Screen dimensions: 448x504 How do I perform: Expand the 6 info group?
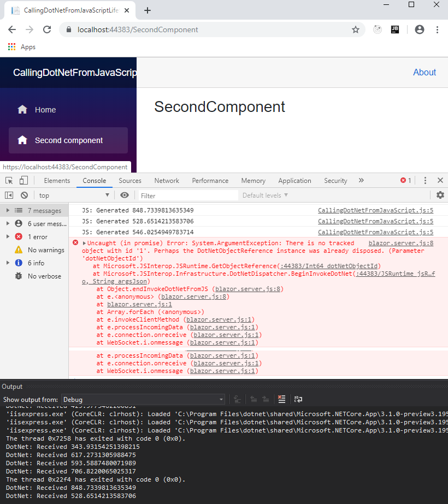[x=8, y=263]
